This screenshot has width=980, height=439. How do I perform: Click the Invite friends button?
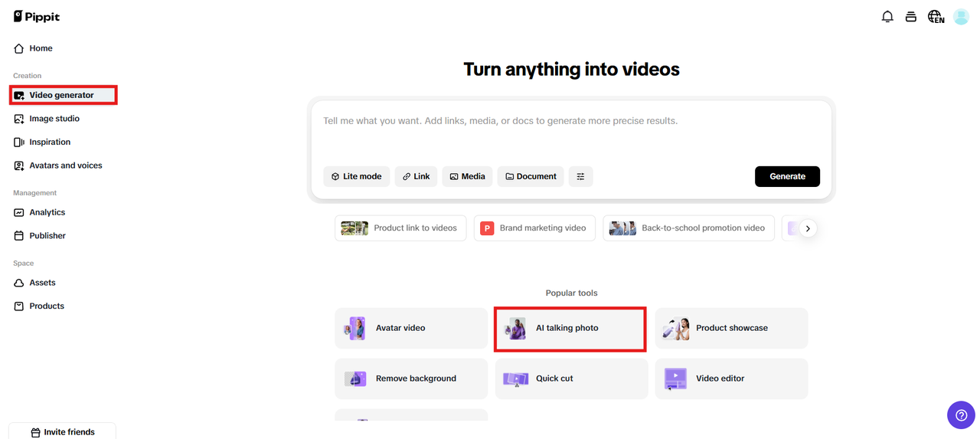pyautogui.click(x=62, y=432)
